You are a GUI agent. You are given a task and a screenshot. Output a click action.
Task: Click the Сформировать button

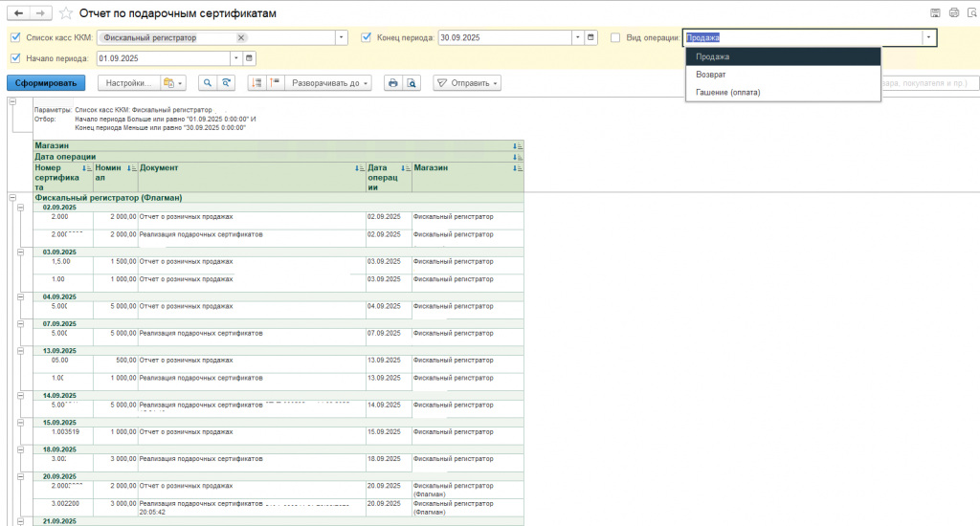click(x=45, y=83)
